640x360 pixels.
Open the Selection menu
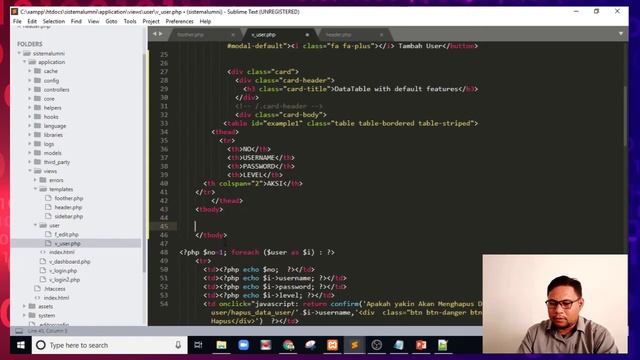(x=54, y=21)
